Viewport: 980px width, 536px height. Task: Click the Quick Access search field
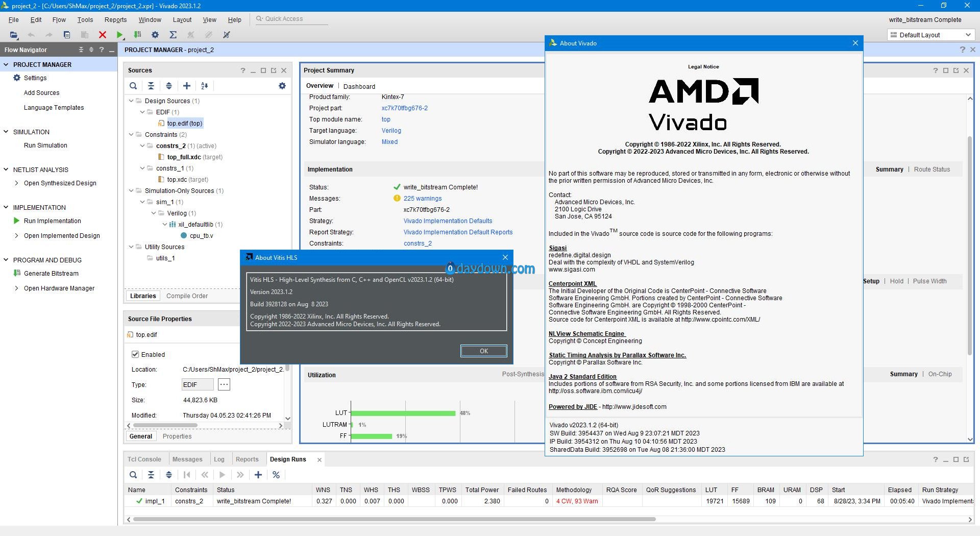(x=291, y=19)
